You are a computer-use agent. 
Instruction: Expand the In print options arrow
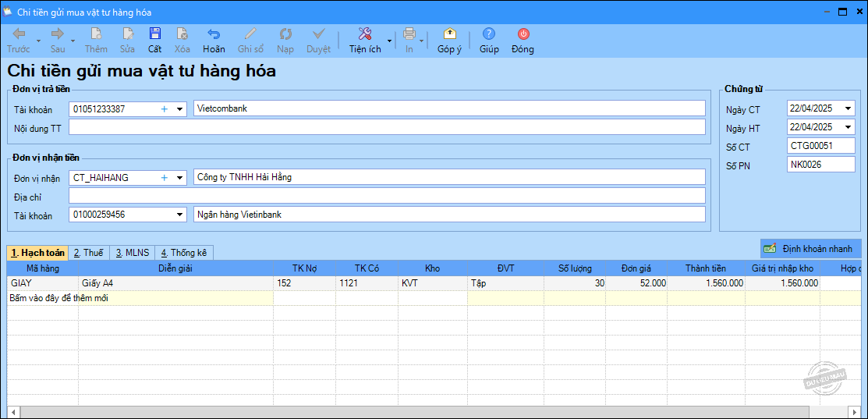[x=422, y=41]
